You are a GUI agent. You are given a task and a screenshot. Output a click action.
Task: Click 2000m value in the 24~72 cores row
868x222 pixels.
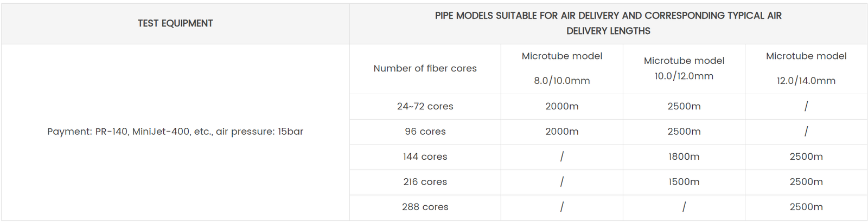click(561, 107)
